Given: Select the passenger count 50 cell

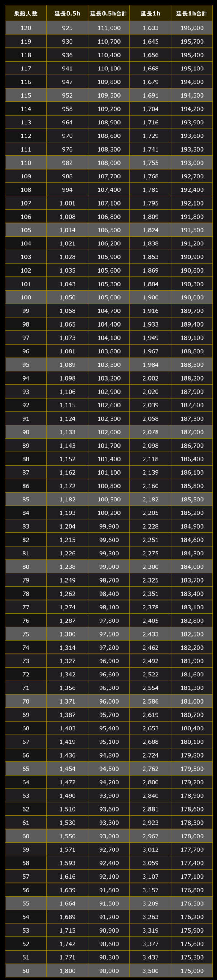Looking at the screenshot, I should (26, 971).
